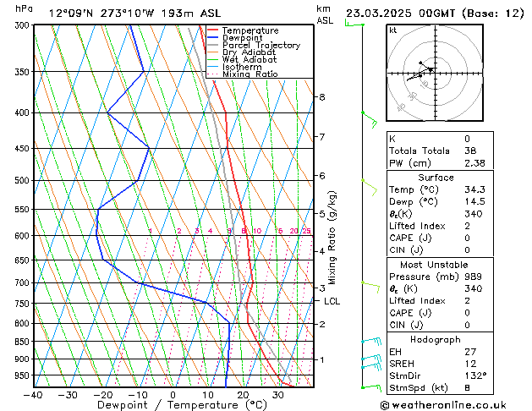Click the wind barb at 850 hPa

[x=371, y=341]
